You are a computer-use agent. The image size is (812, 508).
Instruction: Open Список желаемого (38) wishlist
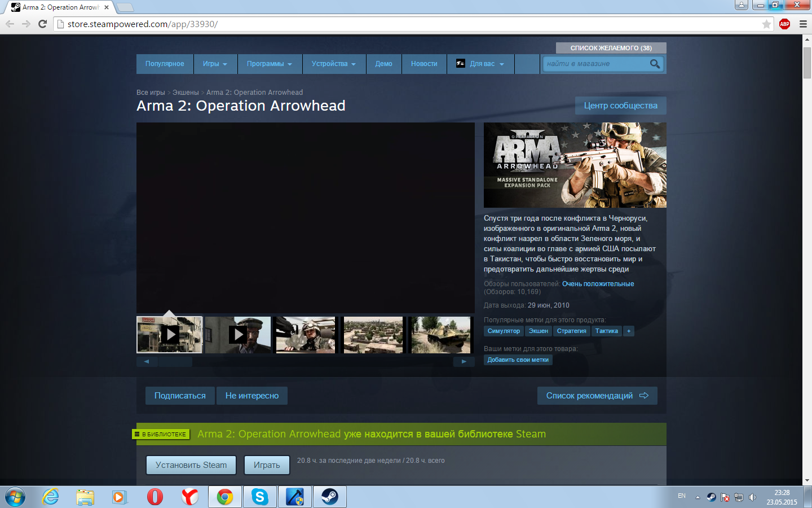(611, 48)
